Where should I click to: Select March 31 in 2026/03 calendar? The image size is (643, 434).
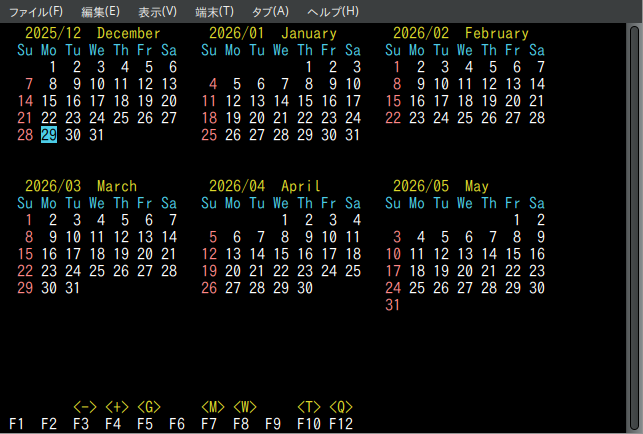point(73,288)
